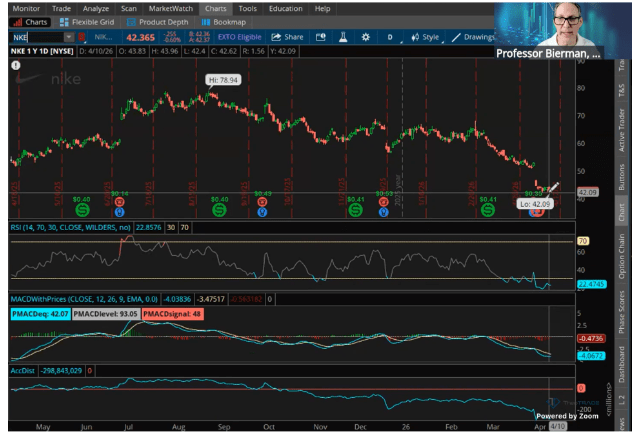
Task: Click the 4/10 date marker on time axis
Action: coord(557,426)
